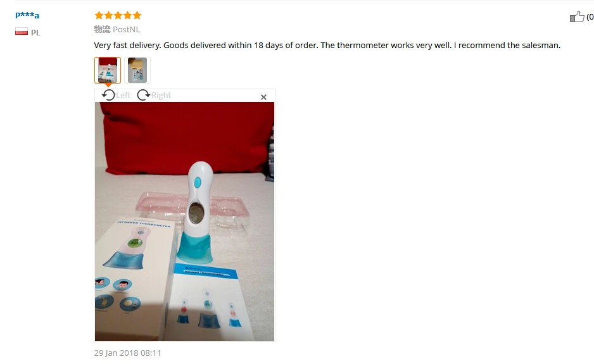
Task: Click the first star of the rating
Action: (99, 15)
